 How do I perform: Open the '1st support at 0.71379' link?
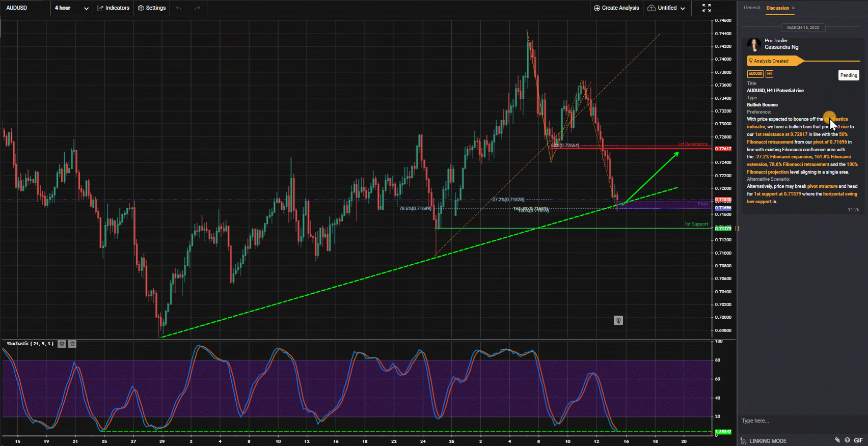click(x=777, y=194)
